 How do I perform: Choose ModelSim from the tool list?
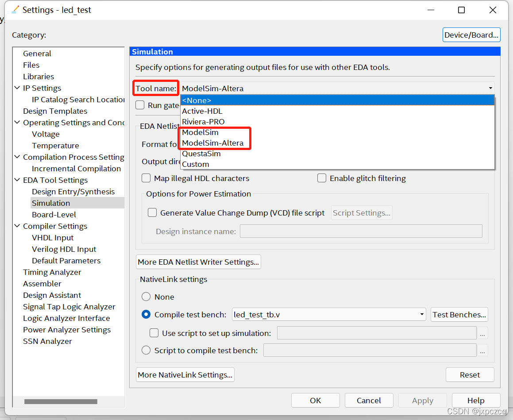click(337, 132)
